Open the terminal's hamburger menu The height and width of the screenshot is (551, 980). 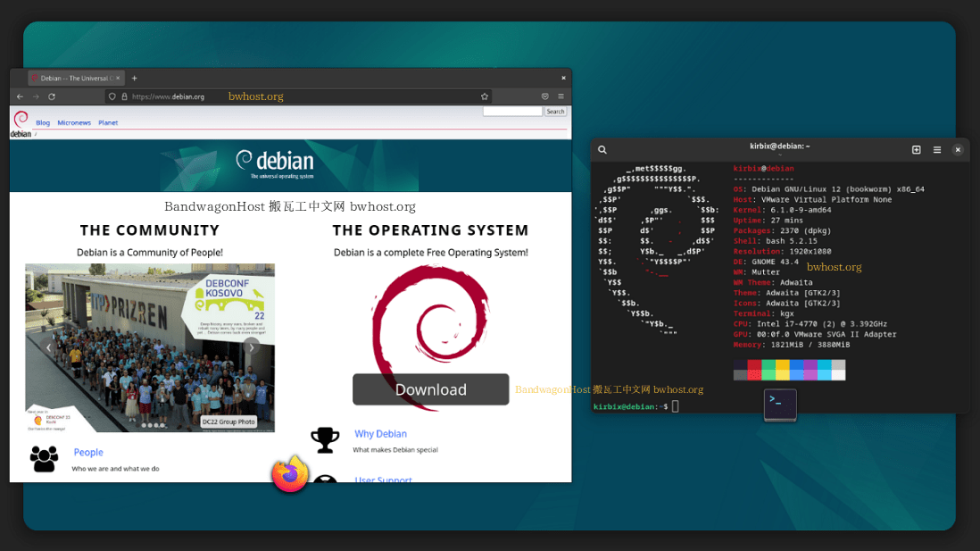pyautogui.click(x=937, y=149)
